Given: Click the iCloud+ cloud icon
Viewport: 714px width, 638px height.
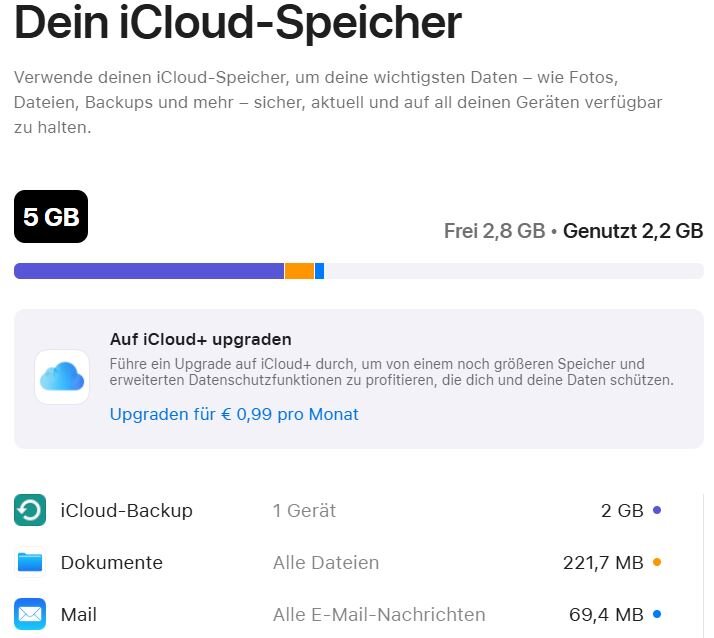Looking at the screenshot, I should coord(62,377).
